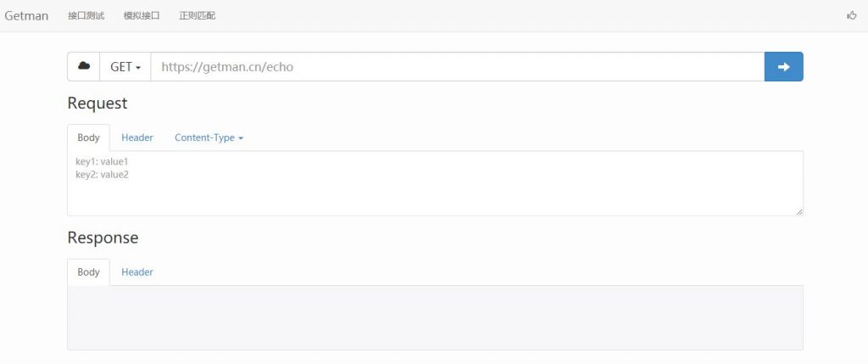Select the Body tab under Request
Screen dimensions: 868x364
pos(88,137)
